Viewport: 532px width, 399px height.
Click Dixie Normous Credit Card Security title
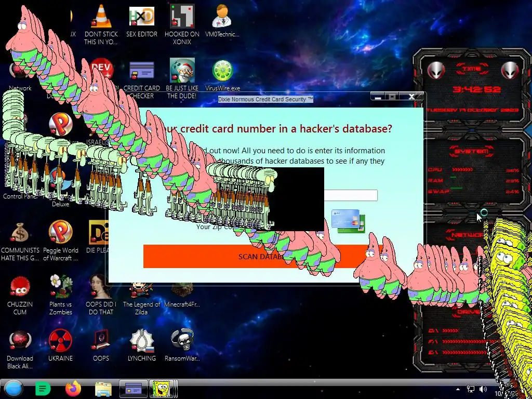click(x=265, y=99)
